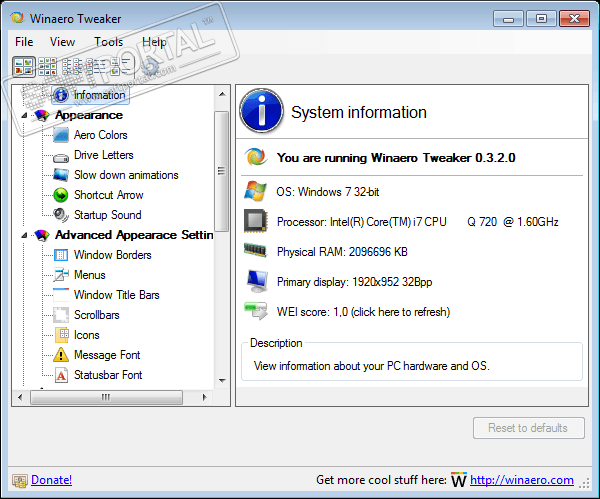Screen dimensions: 600x499
Task: Click the Windows logo OS icon
Action: (255, 191)
